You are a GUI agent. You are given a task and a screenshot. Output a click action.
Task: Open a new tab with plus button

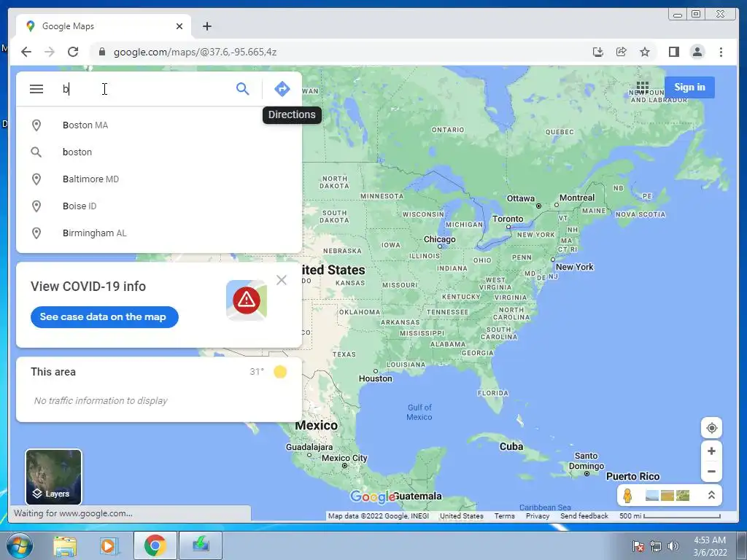tap(206, 26)
